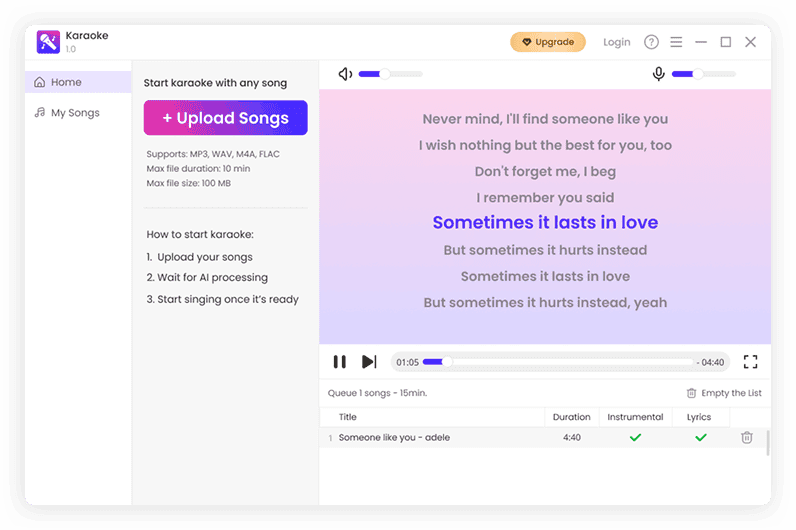
Task: Click the lyric 'I remember you said'
Action: pyautogui.click(x=545, y=197)
